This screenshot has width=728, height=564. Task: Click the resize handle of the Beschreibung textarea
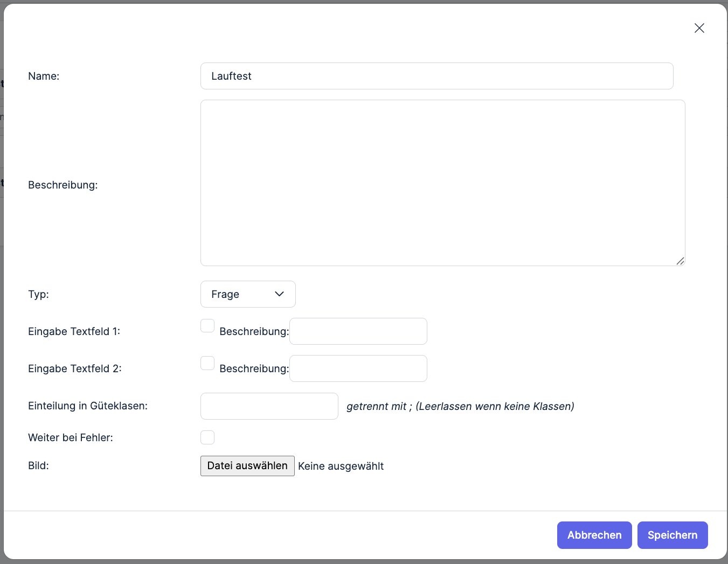pyautogui.click(x=680, y=261)
